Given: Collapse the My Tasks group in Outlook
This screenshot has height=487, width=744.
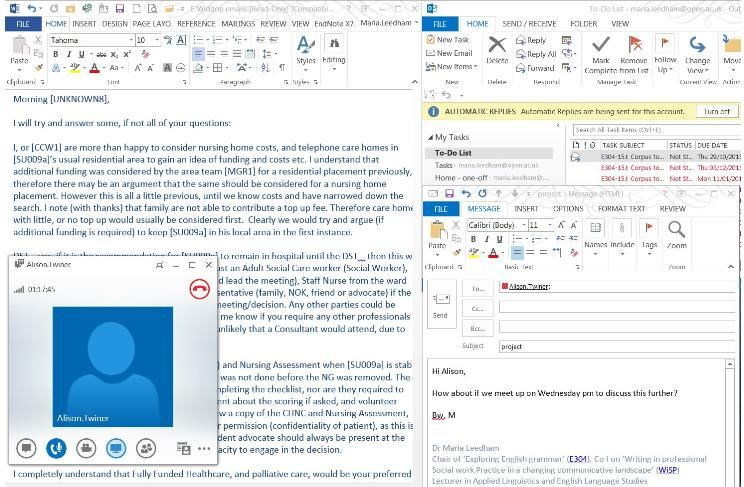Looking at the screenshot, I should (430, 138).
